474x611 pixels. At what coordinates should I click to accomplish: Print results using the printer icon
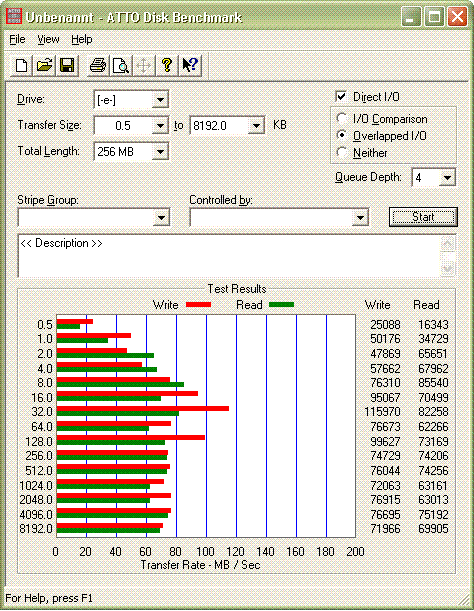tap(97, 65)
